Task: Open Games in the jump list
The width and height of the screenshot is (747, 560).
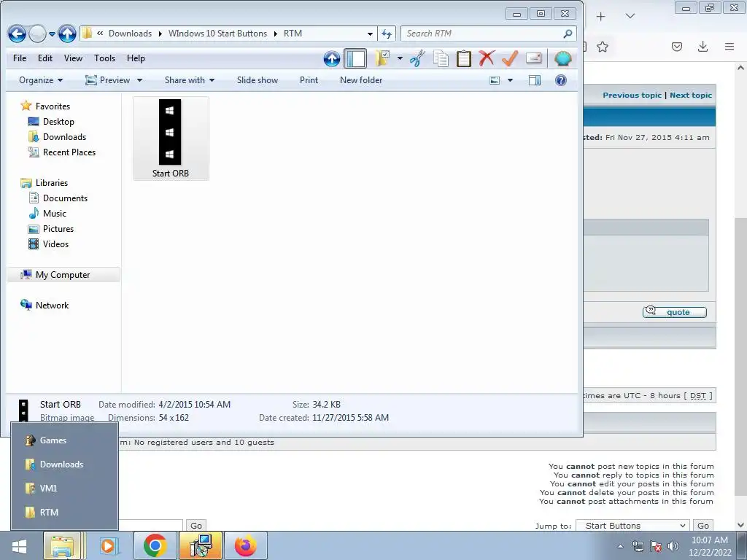Action: click(x=64, y=440)
